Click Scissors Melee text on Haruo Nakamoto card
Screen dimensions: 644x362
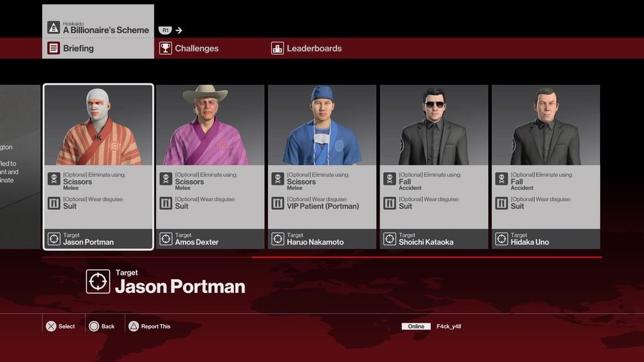pos(301,184)
